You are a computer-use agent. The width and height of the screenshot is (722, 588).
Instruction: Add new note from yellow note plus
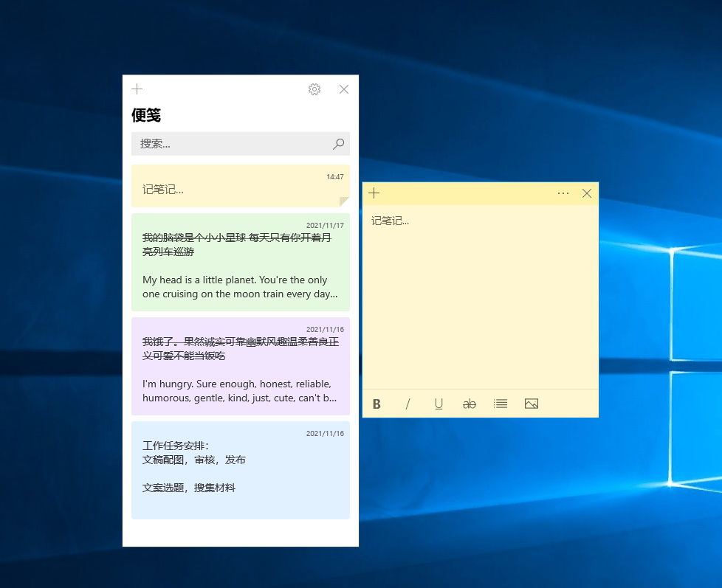[374, 193]
